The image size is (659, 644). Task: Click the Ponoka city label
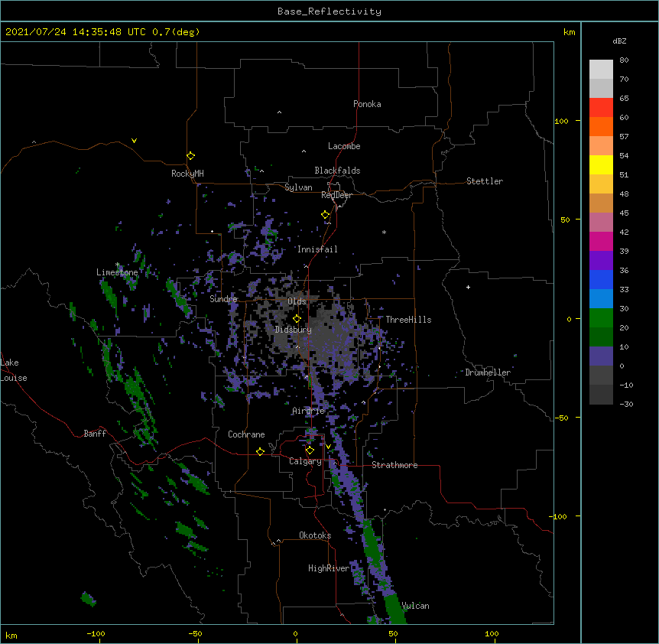[x=367, y=104]
